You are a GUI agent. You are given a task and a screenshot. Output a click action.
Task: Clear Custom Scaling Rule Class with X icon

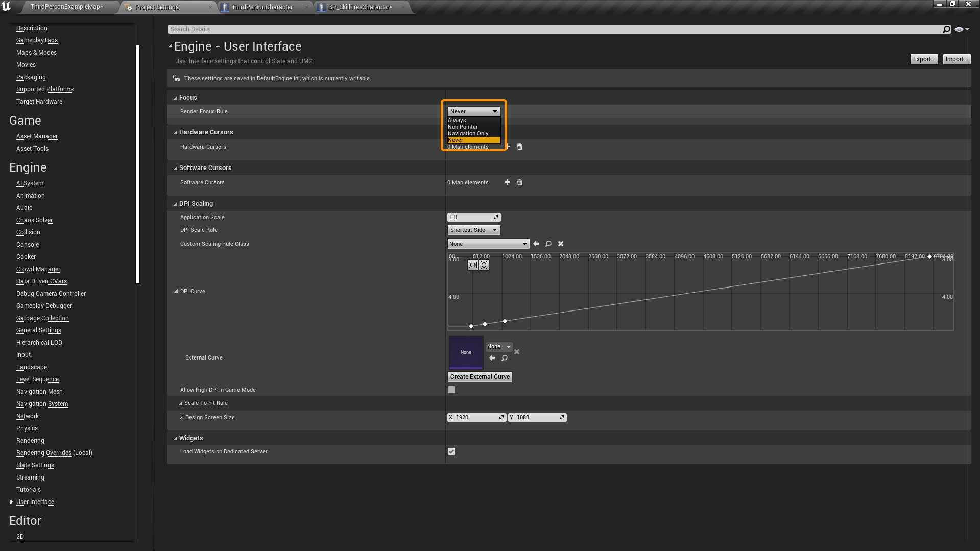click(560, 244)
